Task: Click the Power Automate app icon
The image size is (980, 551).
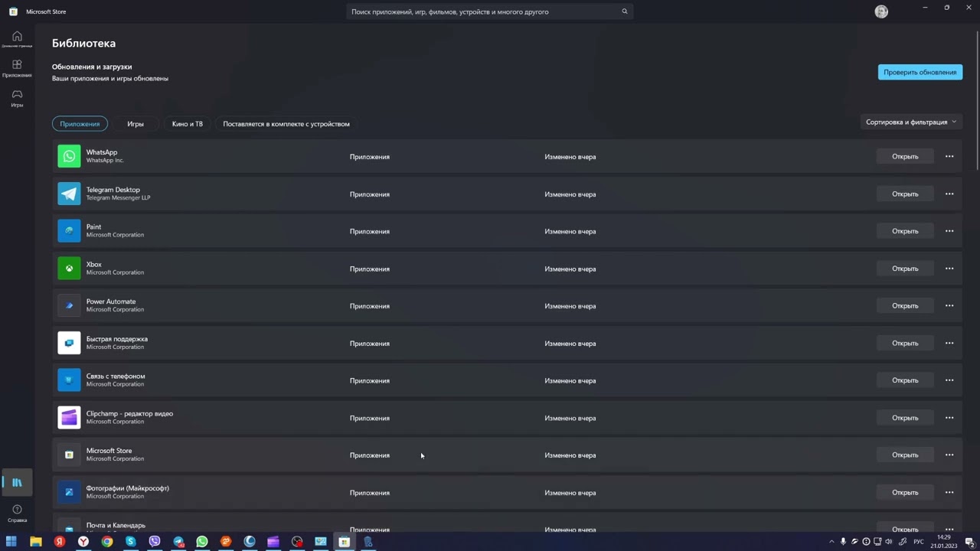Action: [69, 305]
